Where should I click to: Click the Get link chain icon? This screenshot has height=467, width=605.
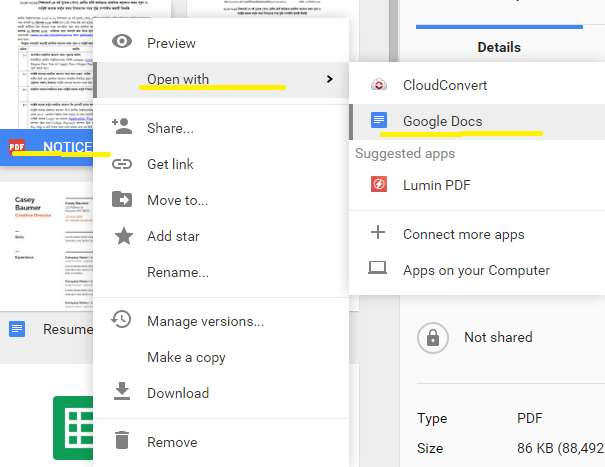[122, 164]
